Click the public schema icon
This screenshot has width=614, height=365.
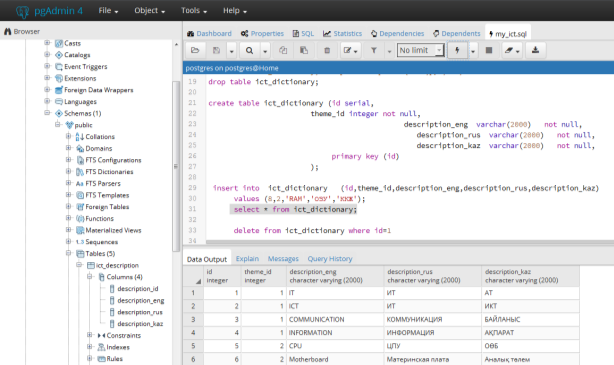pos(69,125)
